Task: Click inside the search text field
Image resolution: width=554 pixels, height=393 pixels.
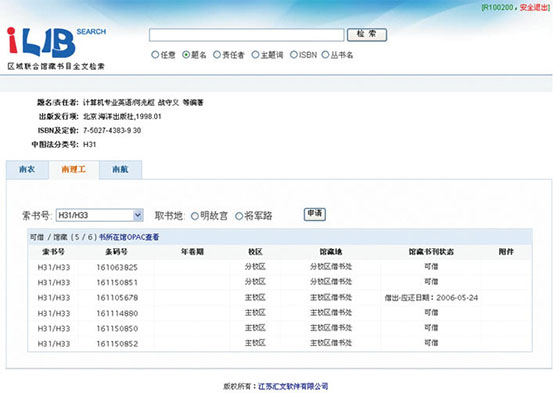Action: pos(246,35)
